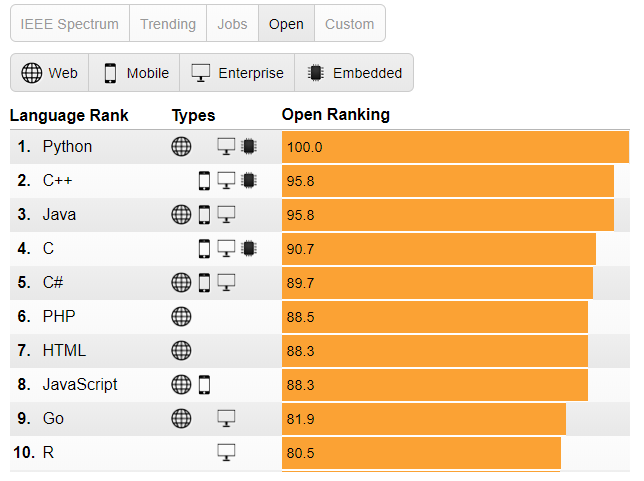Click the web globe icon in Go row
Image resolution: width=644 pixels, height=481 pixels.
click(x=181, y=419)
